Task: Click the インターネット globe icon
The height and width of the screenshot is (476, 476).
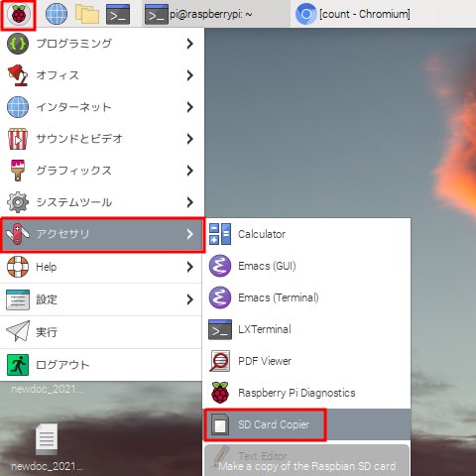Action: 18,107
